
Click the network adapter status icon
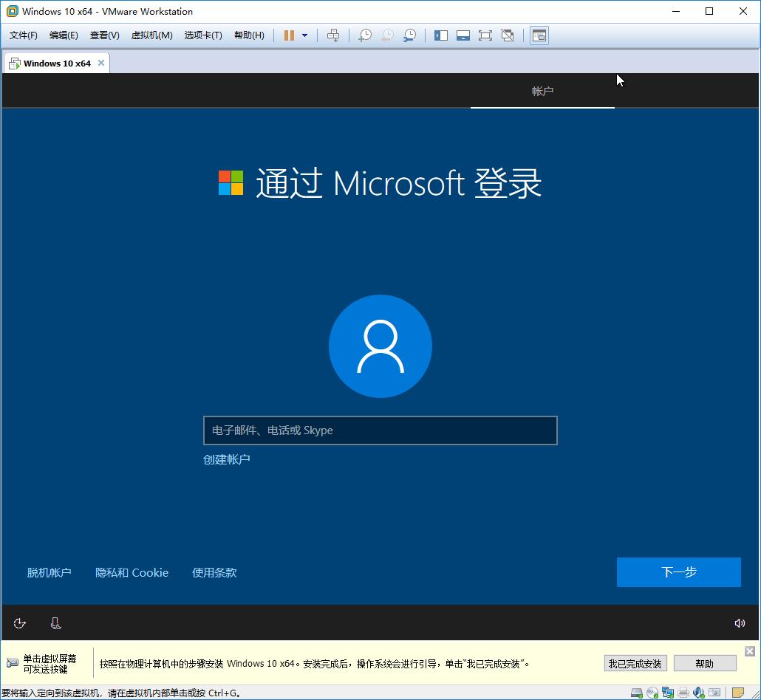(667, 693)
